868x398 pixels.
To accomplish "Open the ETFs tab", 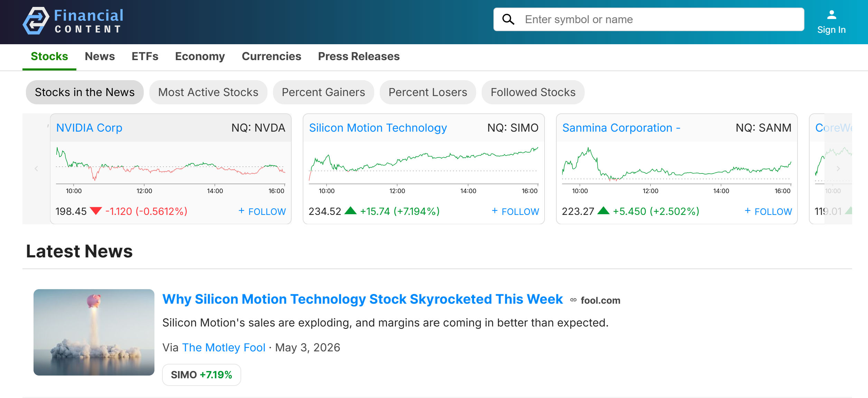I will coord(145,56).
